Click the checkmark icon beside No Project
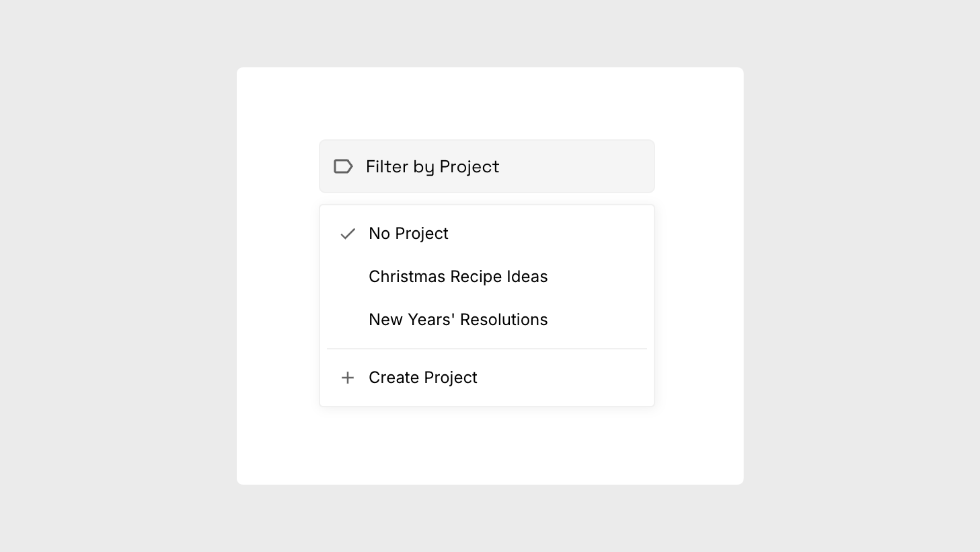Image resolution: width=980 pixels, height=552 pixels. click(x=348, y=234)
